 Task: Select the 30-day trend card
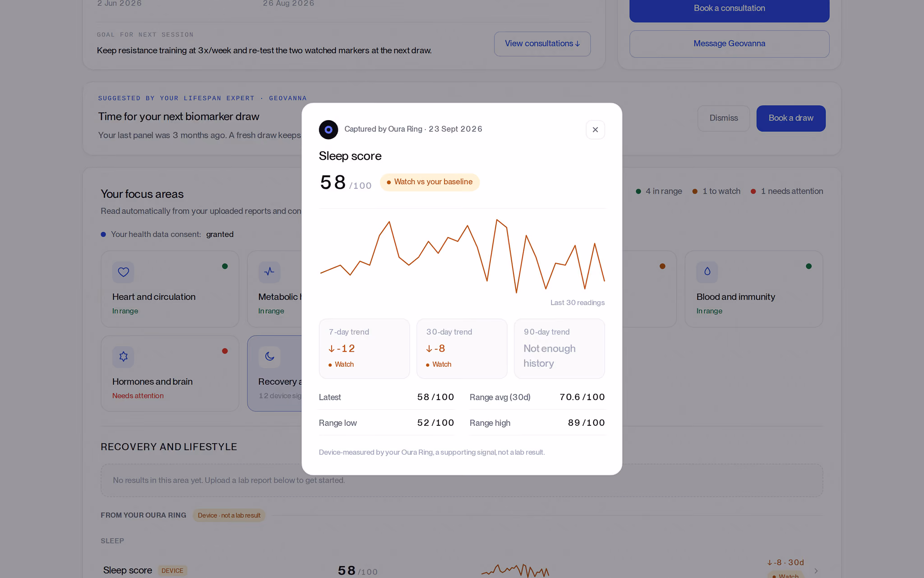click(x=462, y=349)
